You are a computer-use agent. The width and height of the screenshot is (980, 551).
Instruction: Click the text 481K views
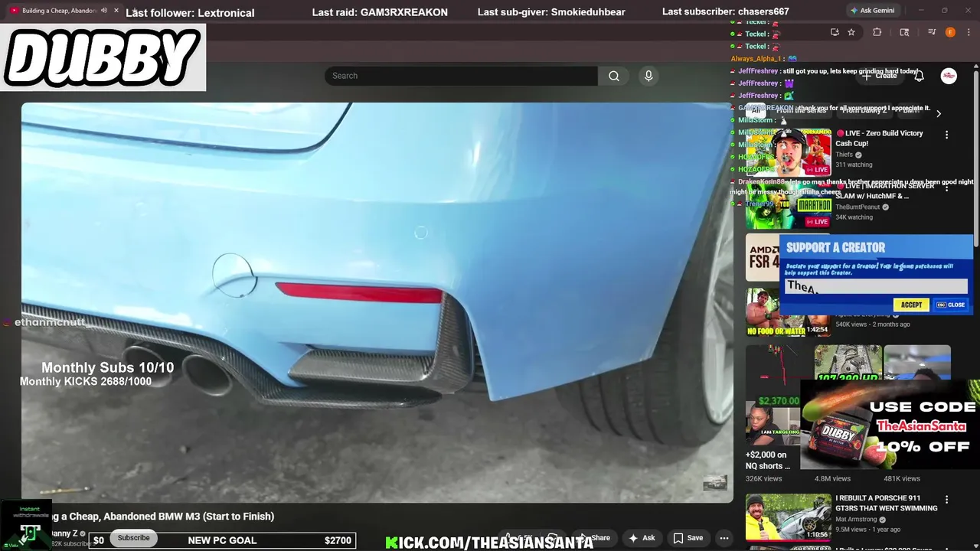(902, 478)
